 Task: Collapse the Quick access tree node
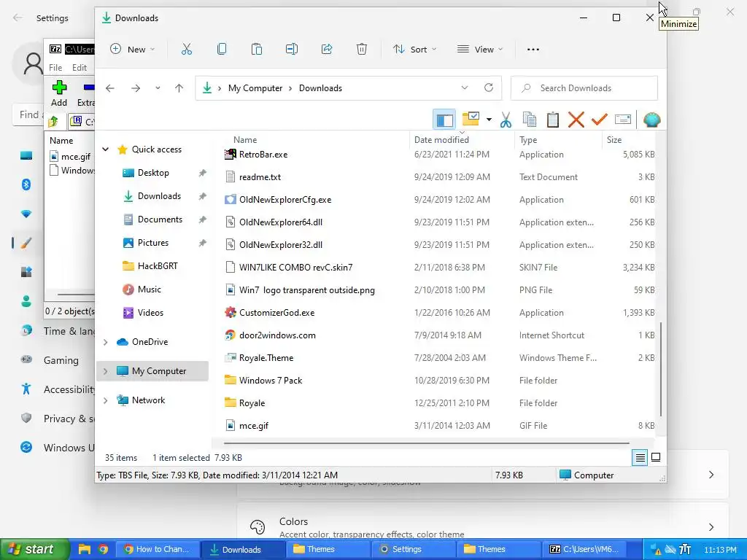tap(105, 149)
